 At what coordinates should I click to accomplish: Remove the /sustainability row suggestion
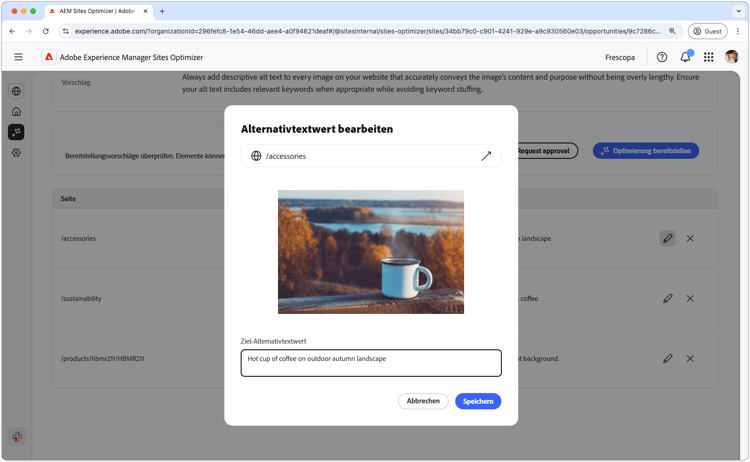(x=690, y=298)
